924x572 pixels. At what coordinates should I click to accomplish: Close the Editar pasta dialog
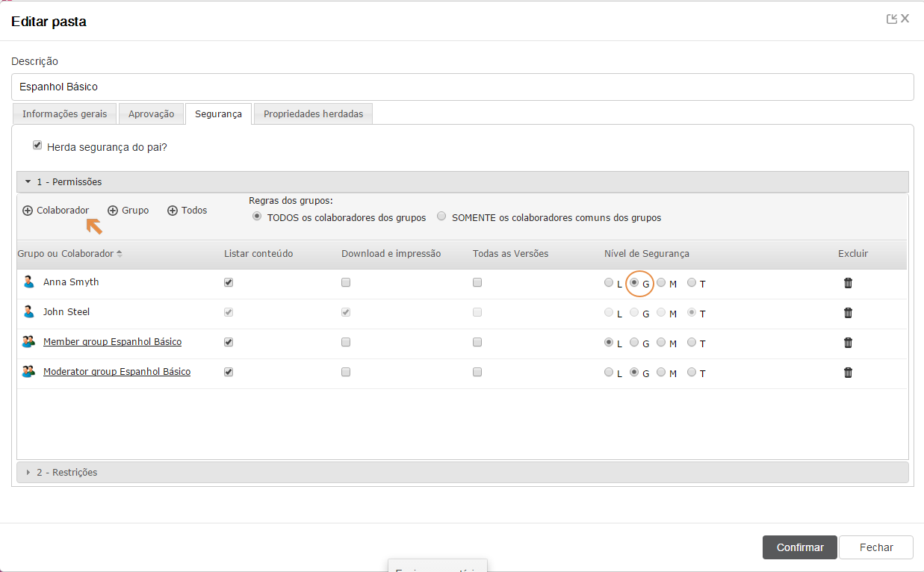905,19
